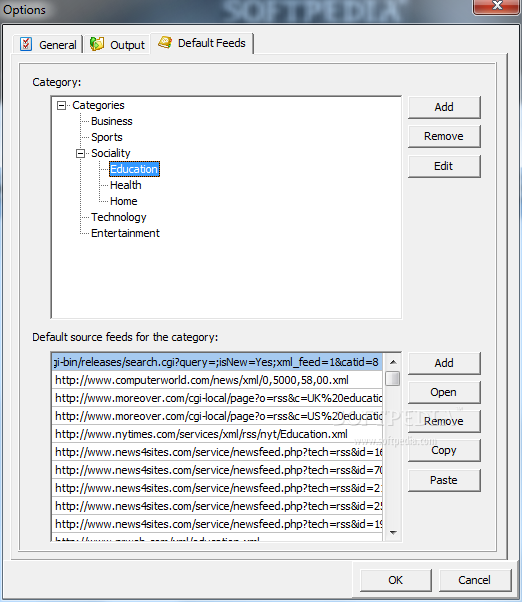Select the moreover.com US education feed

(217, 416)
